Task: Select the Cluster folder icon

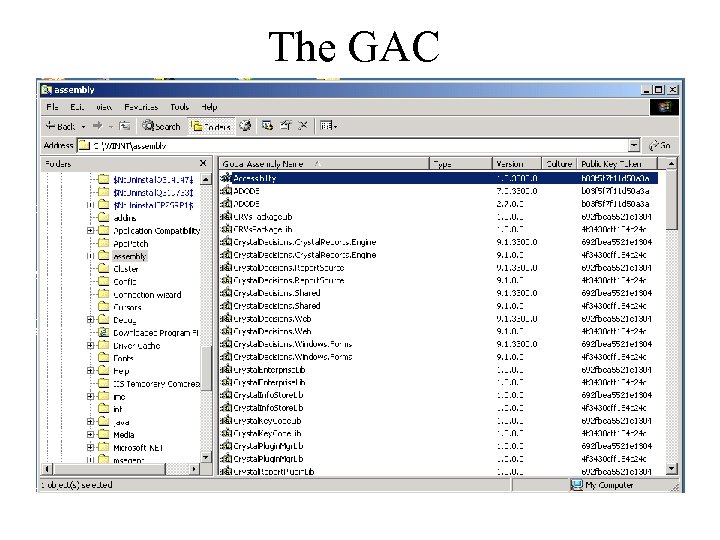Action: (x=104, y=268)
